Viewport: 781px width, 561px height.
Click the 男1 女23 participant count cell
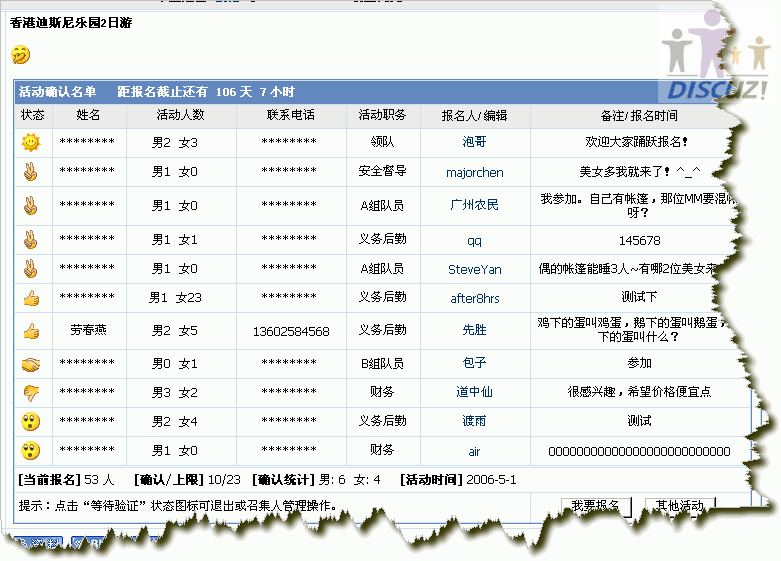coord(175,298)
